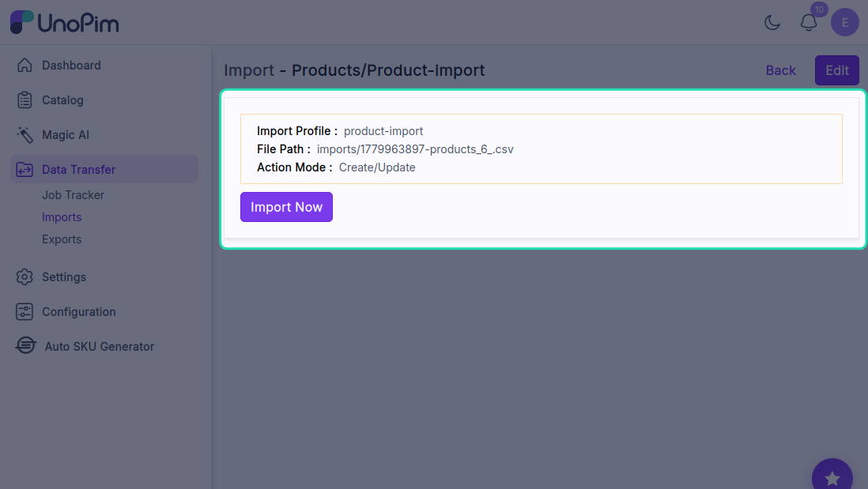
Task: Click Create/Update action mode value
Action: click(377, 167)
